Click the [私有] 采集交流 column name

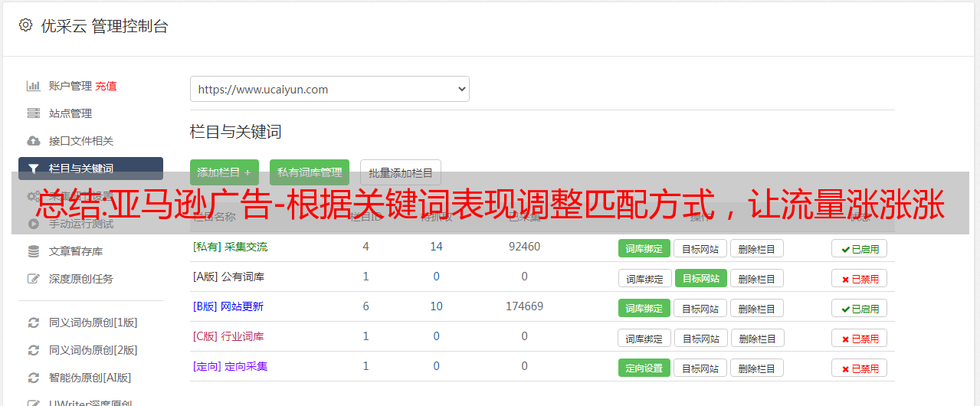click(230, 247)
